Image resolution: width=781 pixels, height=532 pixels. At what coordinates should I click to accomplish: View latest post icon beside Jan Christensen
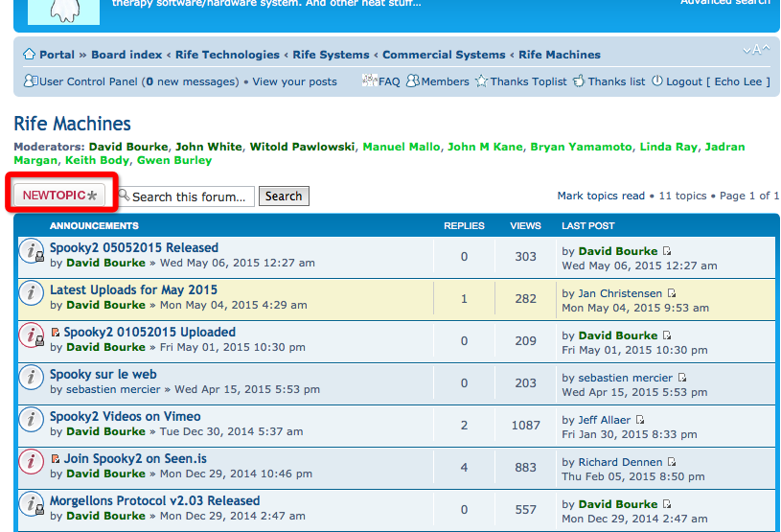pos(672,293)
